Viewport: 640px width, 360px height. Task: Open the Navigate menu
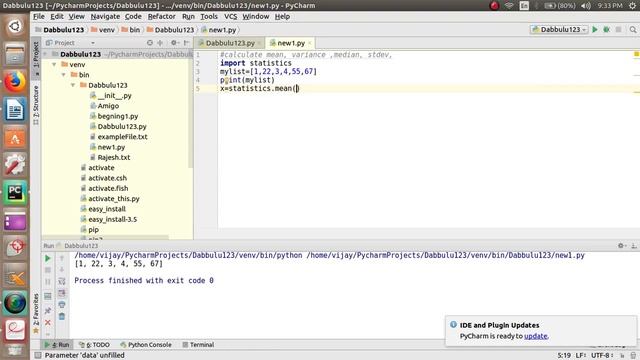[x=105, y=16]
